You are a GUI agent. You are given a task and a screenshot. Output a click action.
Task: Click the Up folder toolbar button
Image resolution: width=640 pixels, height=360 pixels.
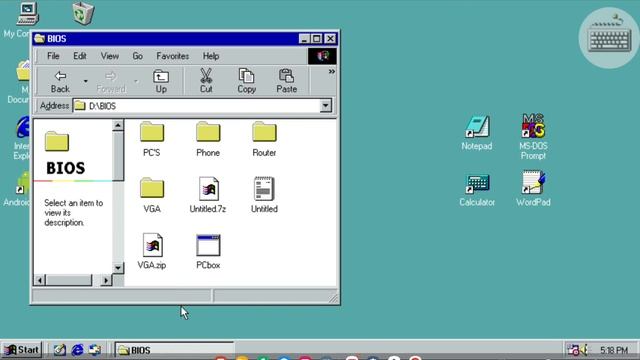(161, 82)
